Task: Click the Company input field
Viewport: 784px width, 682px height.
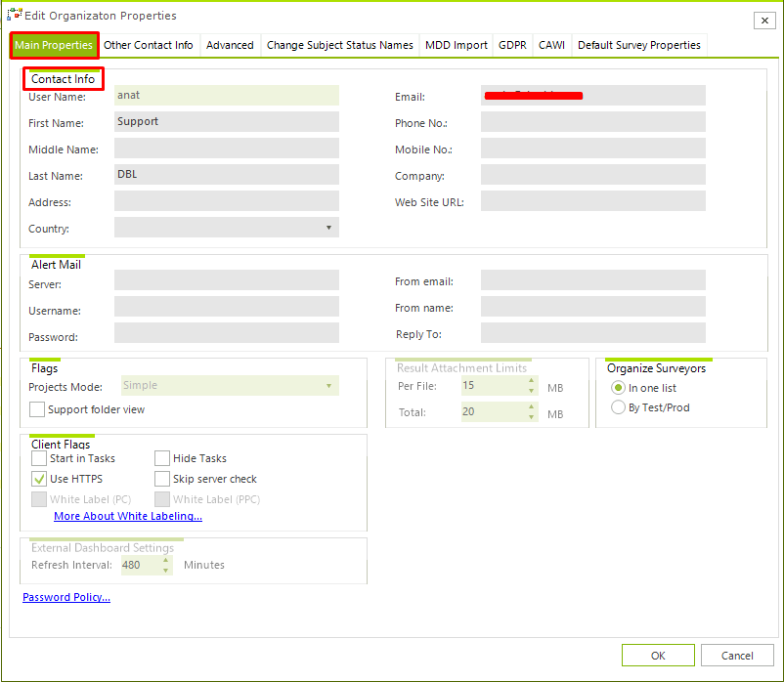Action: pyautogui.click(x=593, y=174)
